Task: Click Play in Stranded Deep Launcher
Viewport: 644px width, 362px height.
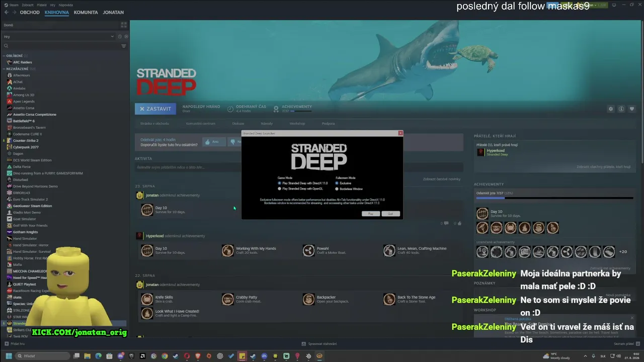Action: 371,214
